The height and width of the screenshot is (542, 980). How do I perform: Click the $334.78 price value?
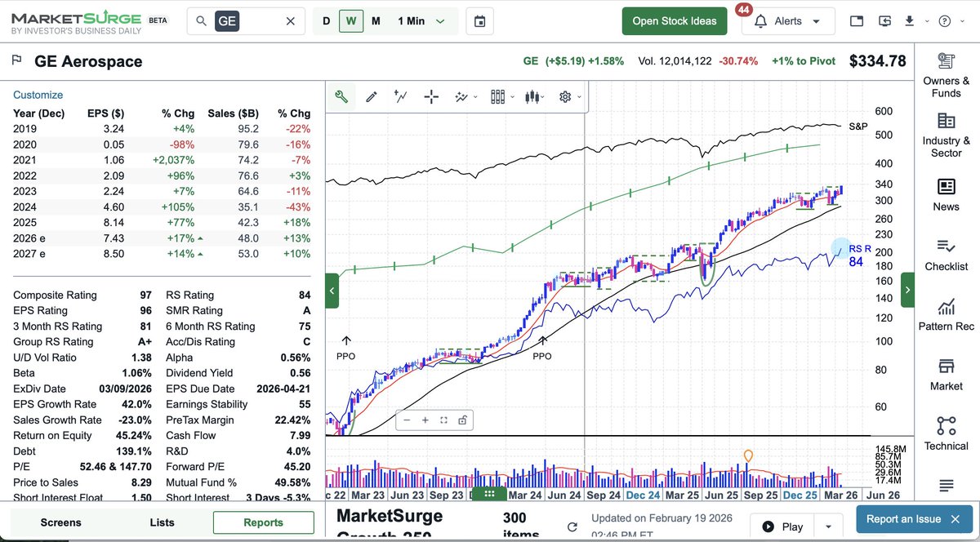pos(878,61)
